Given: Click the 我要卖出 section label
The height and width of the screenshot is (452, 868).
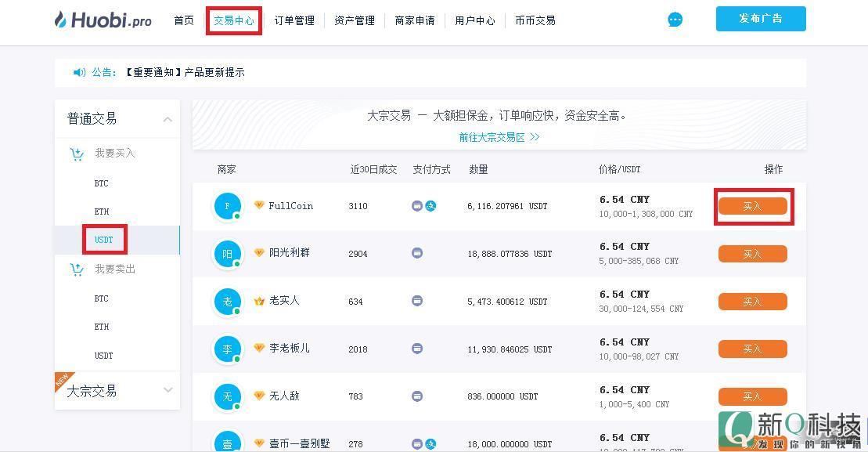Looking at the screenshot, I should (x=114, y=269).
